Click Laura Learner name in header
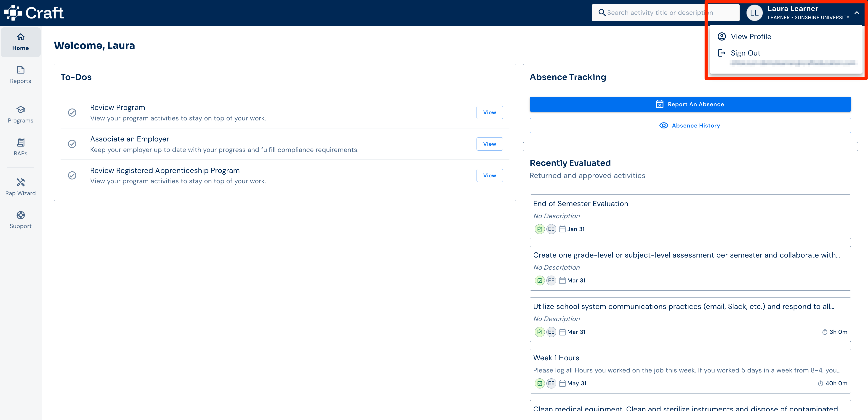The image size is (868, 420). pyautogui.click(x=793, y=9)
